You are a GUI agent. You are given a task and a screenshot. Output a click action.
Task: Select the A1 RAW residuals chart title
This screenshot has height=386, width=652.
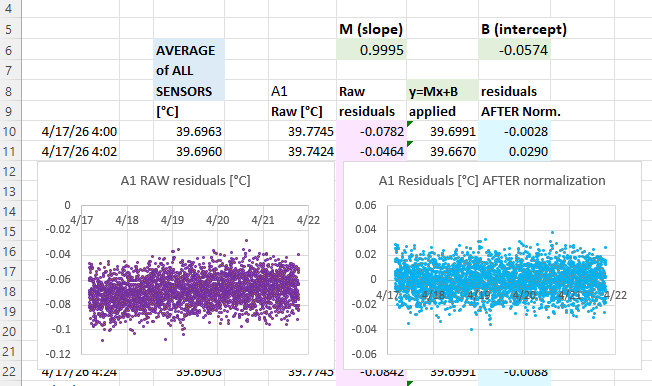185,181
